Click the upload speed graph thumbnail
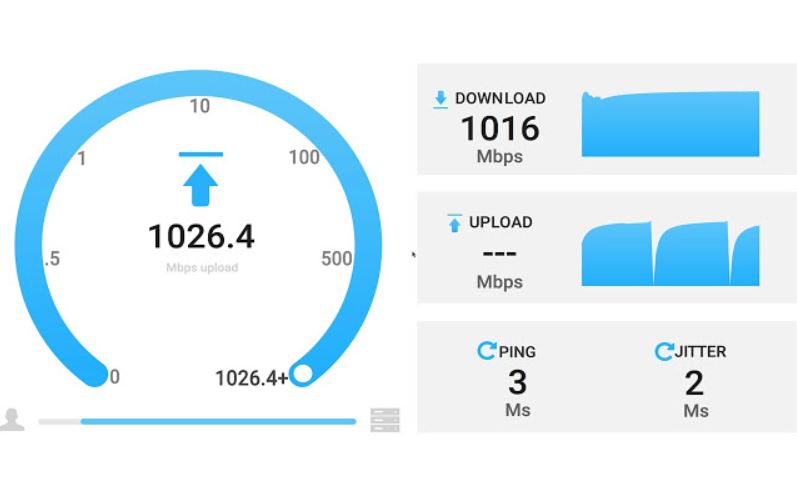Viewport: 797px width, 492px height. pyautogui.click(x=670, y=254)
